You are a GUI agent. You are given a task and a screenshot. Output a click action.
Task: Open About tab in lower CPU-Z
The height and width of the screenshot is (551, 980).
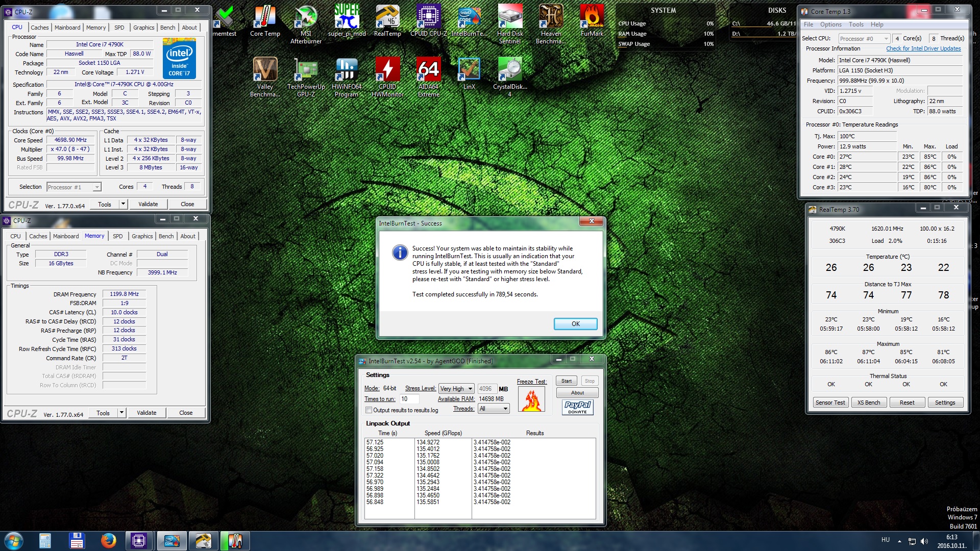click(187, 236)
